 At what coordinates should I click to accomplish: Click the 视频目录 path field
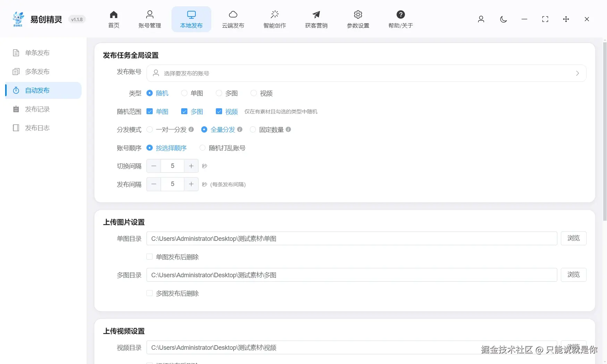(x=352, y=347)
